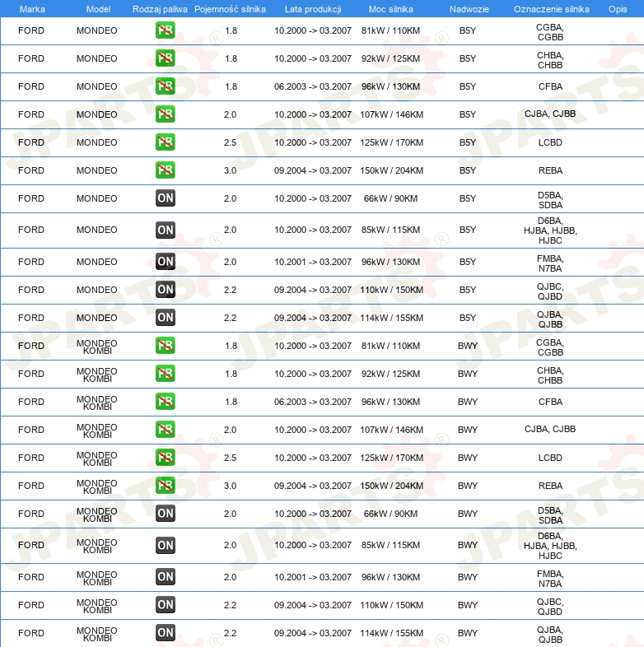The image size is (644, 647).
Task: Click the Marka column header
Action: coord(32,9)
